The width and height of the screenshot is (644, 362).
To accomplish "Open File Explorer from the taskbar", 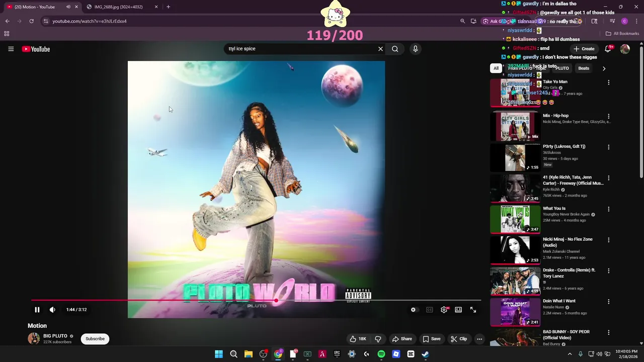I will (x=249, y=354).
